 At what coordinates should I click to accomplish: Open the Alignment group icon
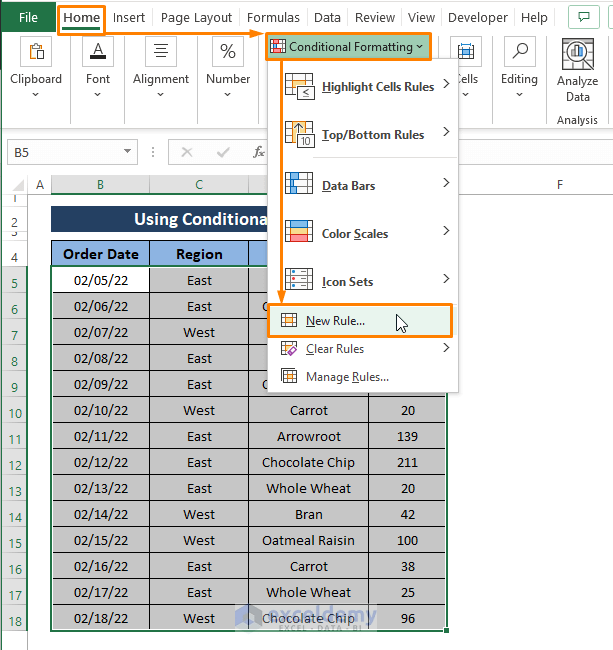coord(161,51)
